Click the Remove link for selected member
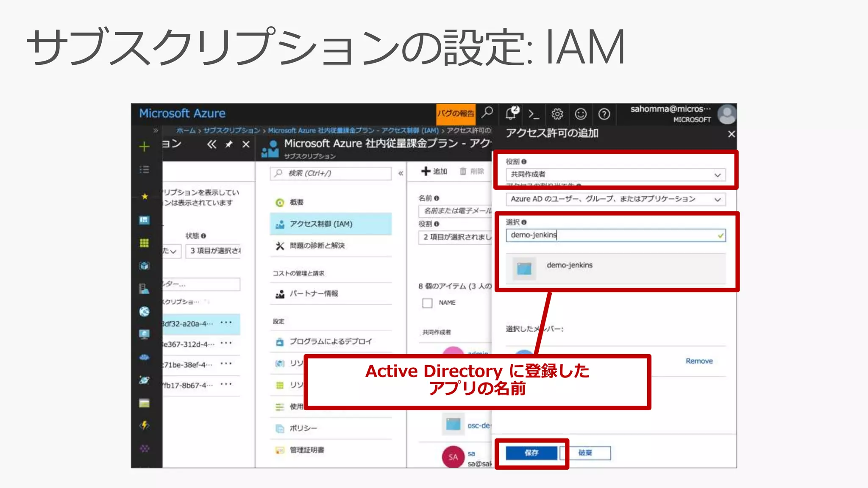The height and width of the screenshot is (488, 868). pos(699,361)
